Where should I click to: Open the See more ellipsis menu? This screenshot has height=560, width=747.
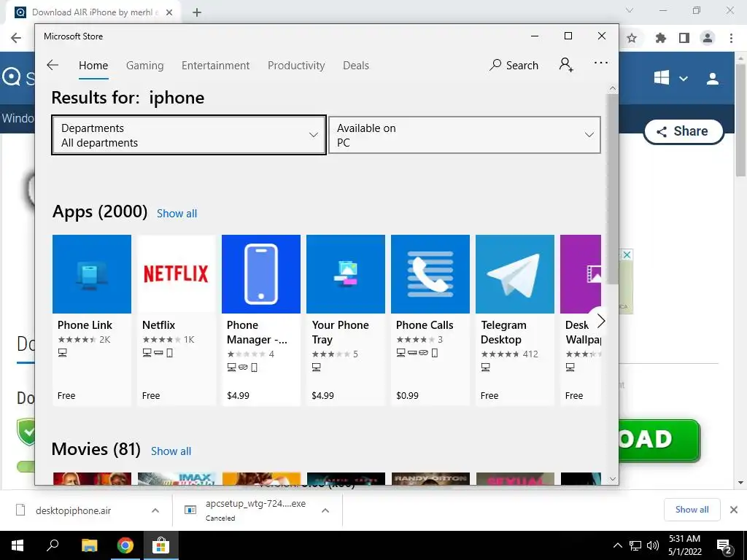point(601,63)
